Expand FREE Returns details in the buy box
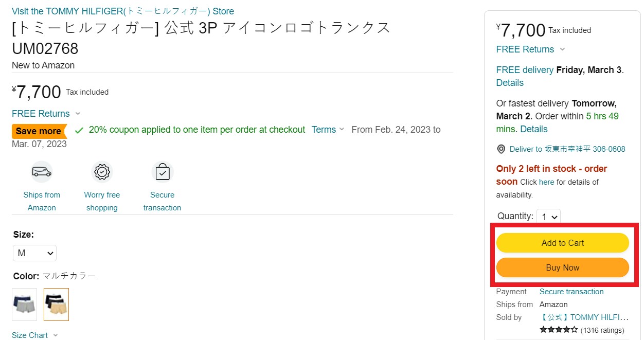 click(525, 49)
